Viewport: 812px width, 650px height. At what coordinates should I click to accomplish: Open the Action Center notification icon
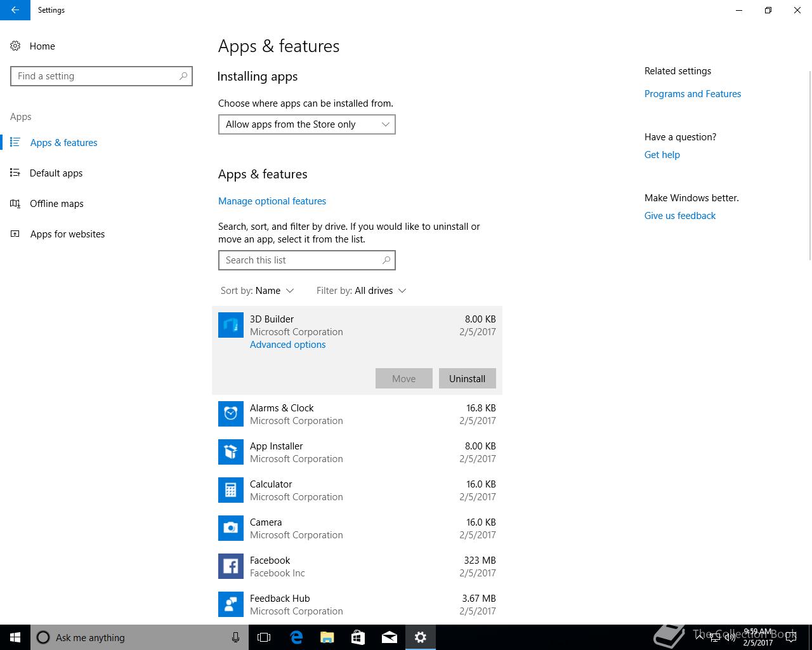coord(790,637)
